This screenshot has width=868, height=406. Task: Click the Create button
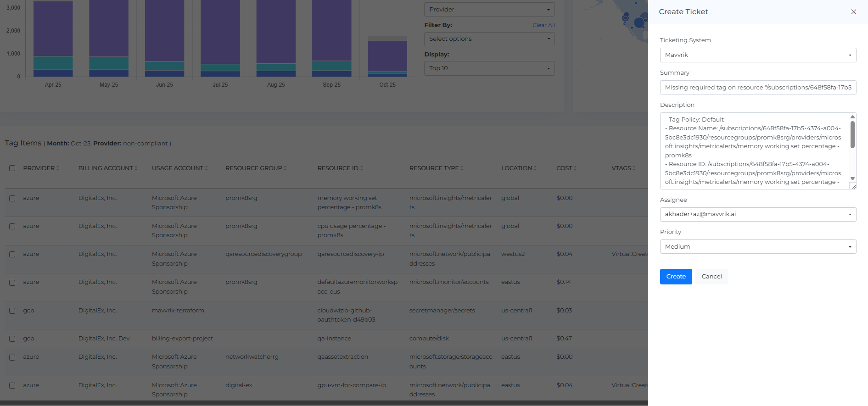676,277
